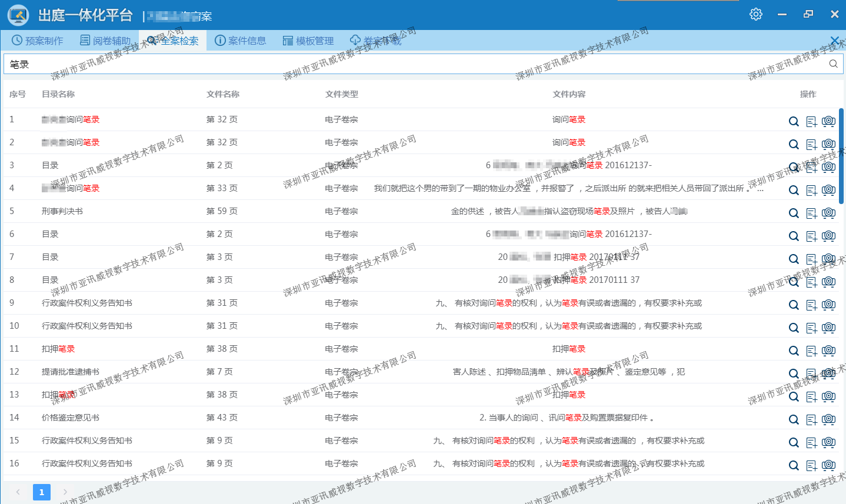846x504 pixels.
Task: Click document-plus icon in row 2
Action: (811, 145)
